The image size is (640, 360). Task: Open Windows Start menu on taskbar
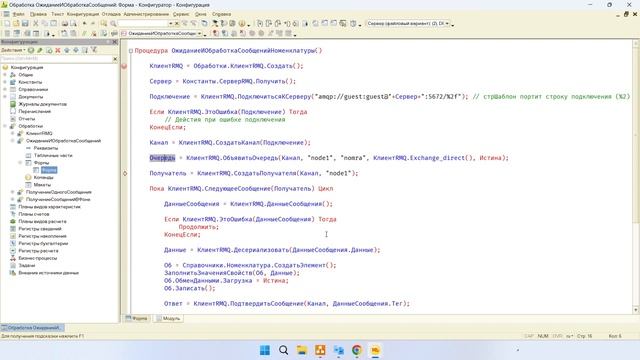[x=265, y=350]
